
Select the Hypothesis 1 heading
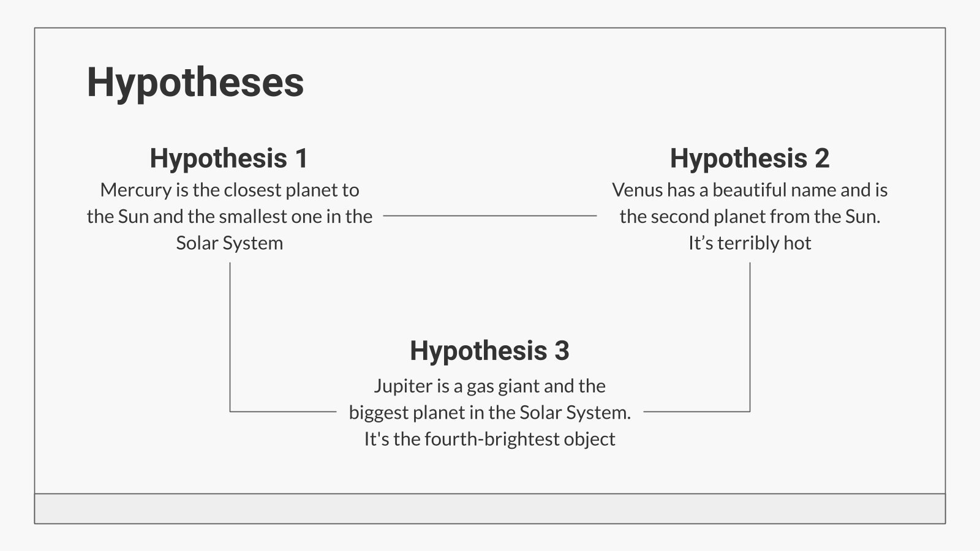(x=229, y=158)
